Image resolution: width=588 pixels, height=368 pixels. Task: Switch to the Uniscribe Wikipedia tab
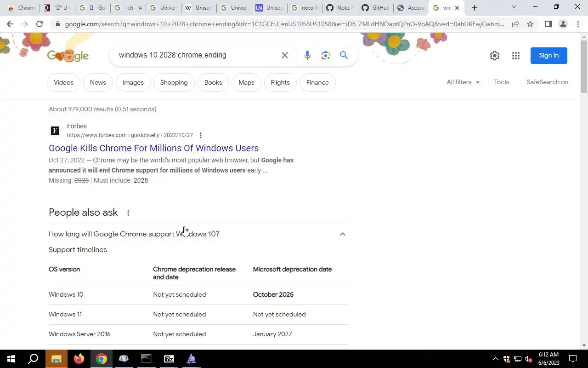tap(199, 8)
